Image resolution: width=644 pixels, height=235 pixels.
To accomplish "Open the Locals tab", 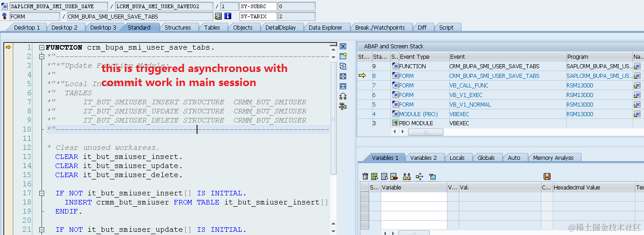I will coord(457,158).
